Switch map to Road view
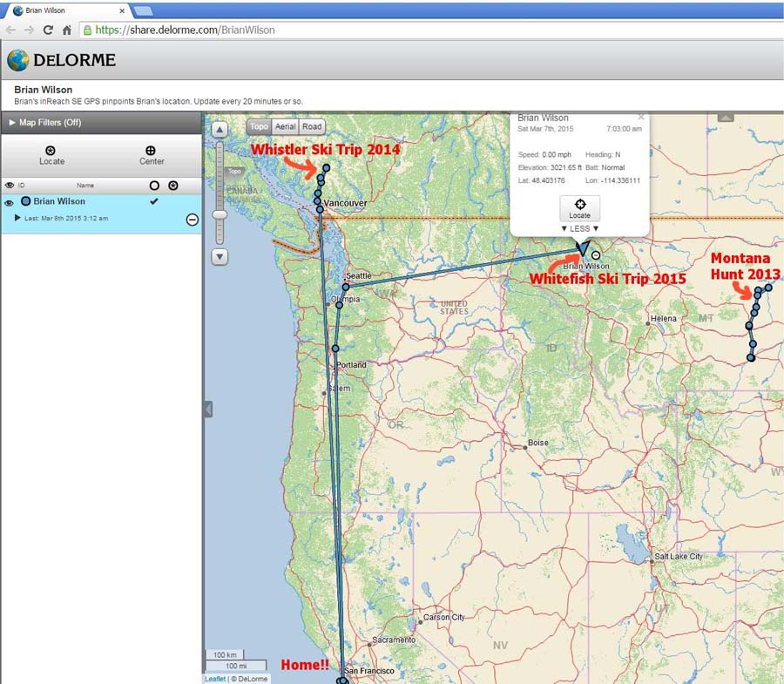The height and width of the screenshot is (684, 784). coord(312,126)
